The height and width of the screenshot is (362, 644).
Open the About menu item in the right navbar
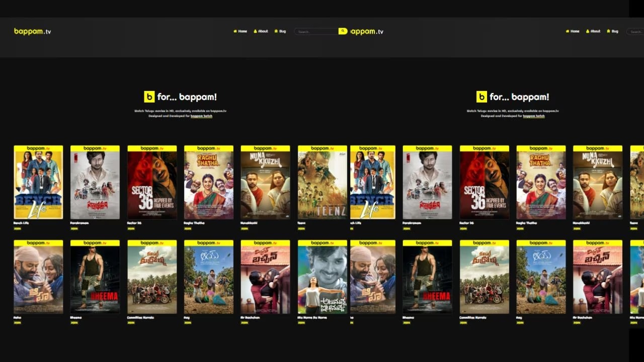593,31
